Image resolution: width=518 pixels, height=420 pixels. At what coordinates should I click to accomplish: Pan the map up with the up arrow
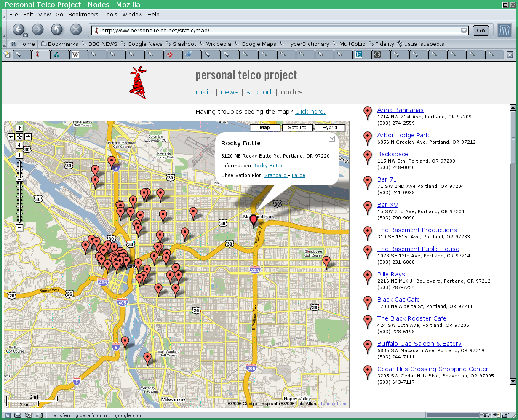19,128
